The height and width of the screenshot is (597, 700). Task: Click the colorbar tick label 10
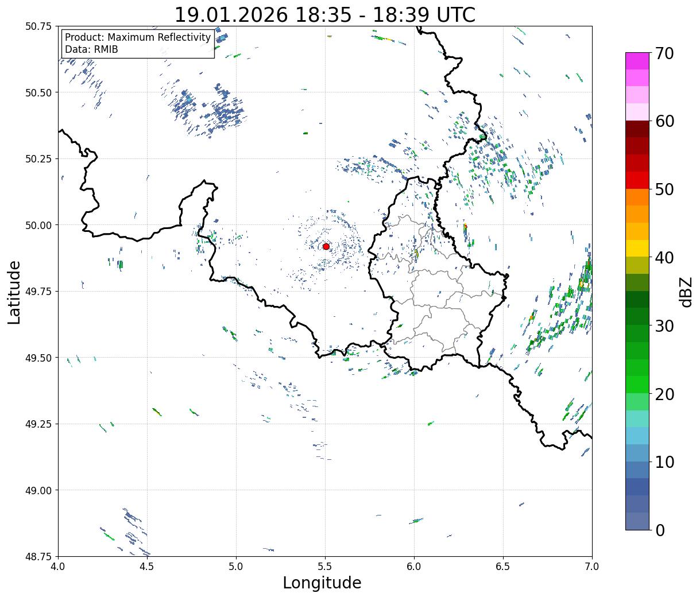pyautogui.click(x=664, y=462)
